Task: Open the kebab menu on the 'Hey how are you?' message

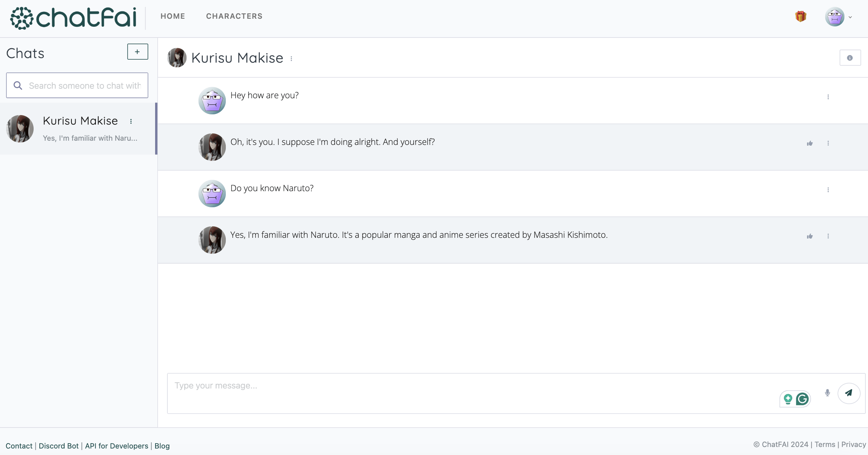Action: [x=828, y=97]
